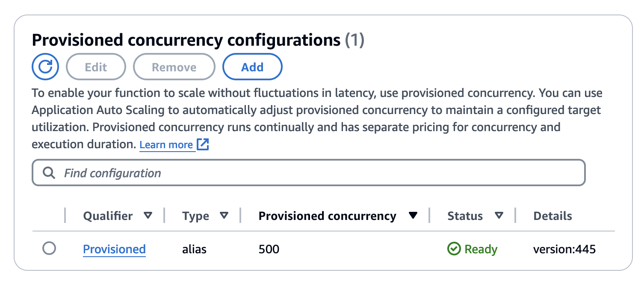Click the green Ready checkmark status icon

click(x=453, y=249)
